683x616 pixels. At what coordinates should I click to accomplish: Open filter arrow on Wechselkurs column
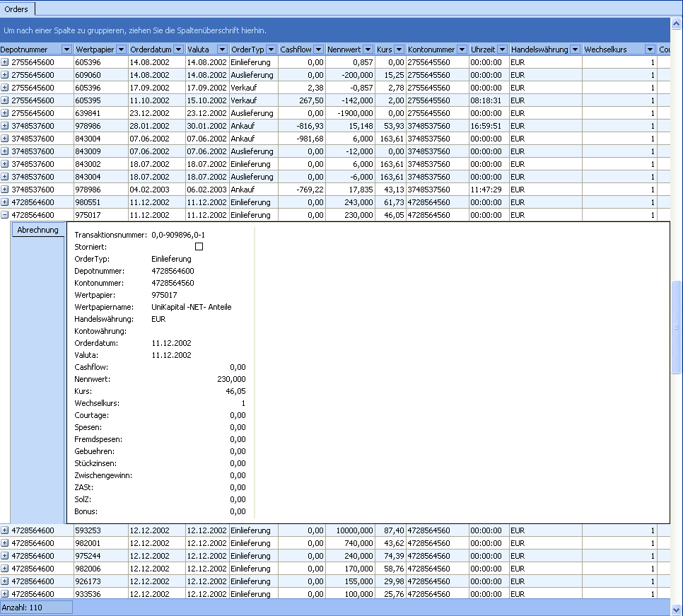(x=650, y=50)
